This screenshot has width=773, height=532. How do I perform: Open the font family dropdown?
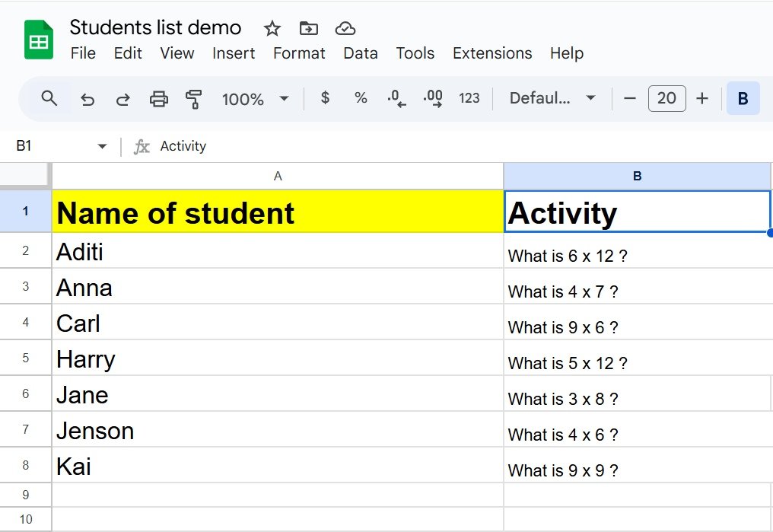(x=552, y=98)
